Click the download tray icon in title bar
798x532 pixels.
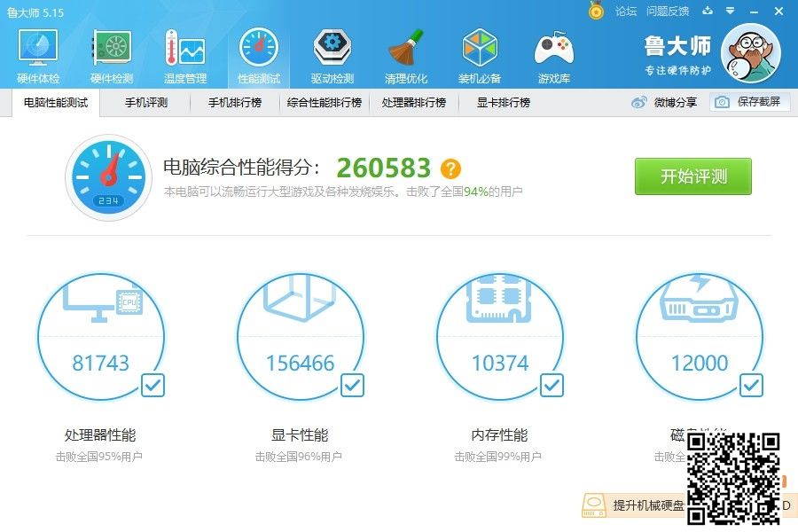[707, 11]
